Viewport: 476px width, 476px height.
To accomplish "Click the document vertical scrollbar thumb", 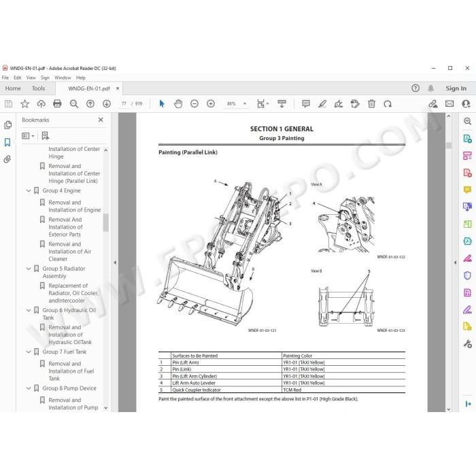I will coord(449,146).
